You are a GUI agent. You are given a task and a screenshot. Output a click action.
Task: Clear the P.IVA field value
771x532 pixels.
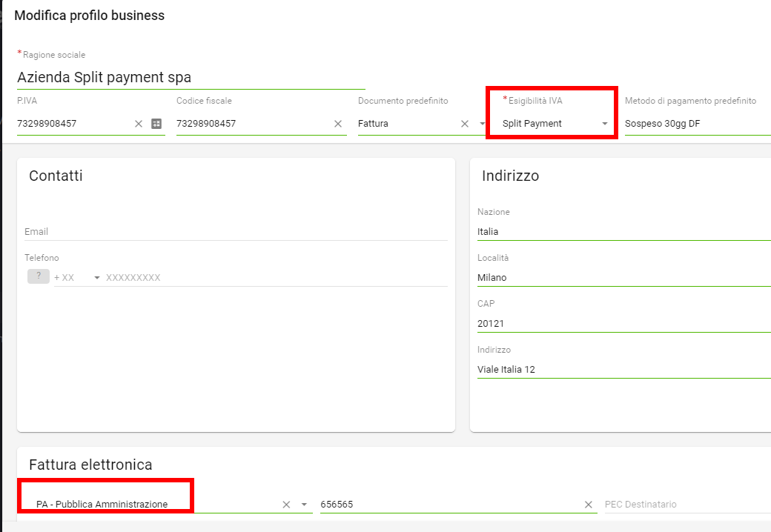139,124
